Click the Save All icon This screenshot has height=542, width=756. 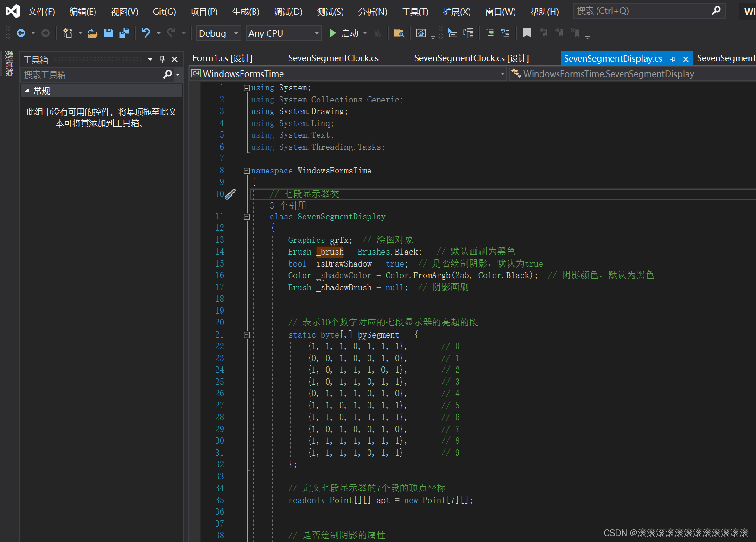coord(124,33)
